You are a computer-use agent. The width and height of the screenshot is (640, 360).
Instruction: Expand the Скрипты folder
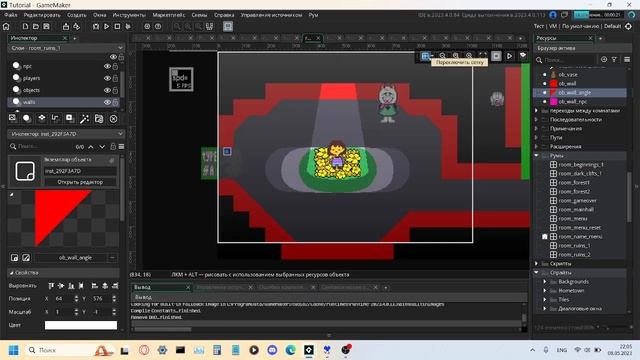click(537, 264)
